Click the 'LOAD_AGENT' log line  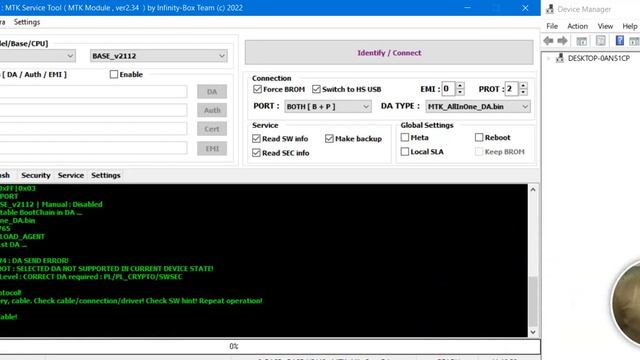[22, 236]
